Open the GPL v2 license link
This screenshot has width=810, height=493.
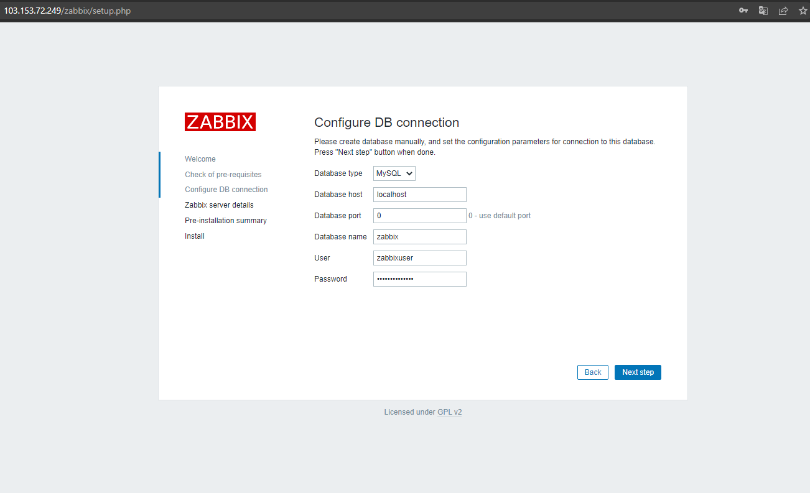pyautogui.click(x=449, y=412)
